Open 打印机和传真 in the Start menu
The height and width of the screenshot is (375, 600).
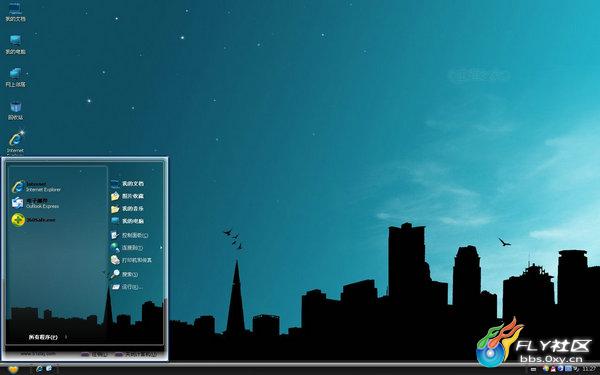[131, 260]
